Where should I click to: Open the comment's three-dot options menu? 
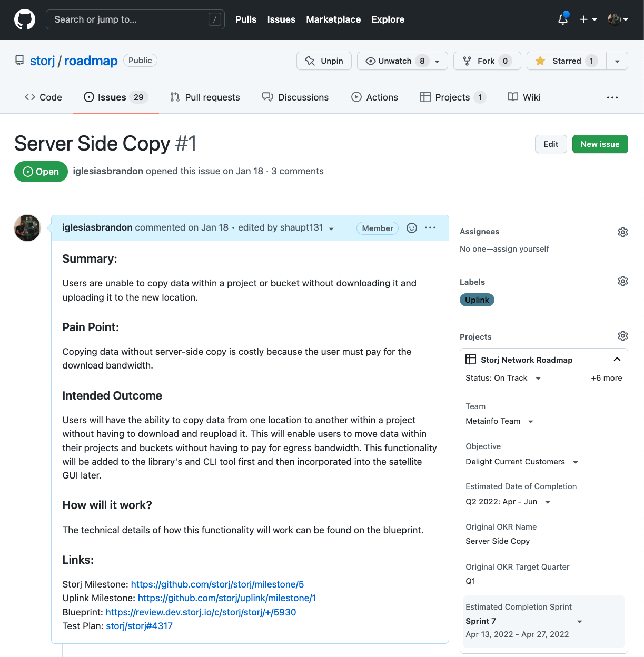[430, 228]
